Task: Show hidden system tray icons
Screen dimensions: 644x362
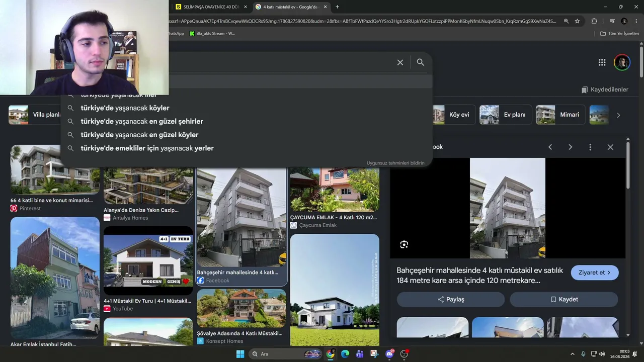Action: pos(572,354)
